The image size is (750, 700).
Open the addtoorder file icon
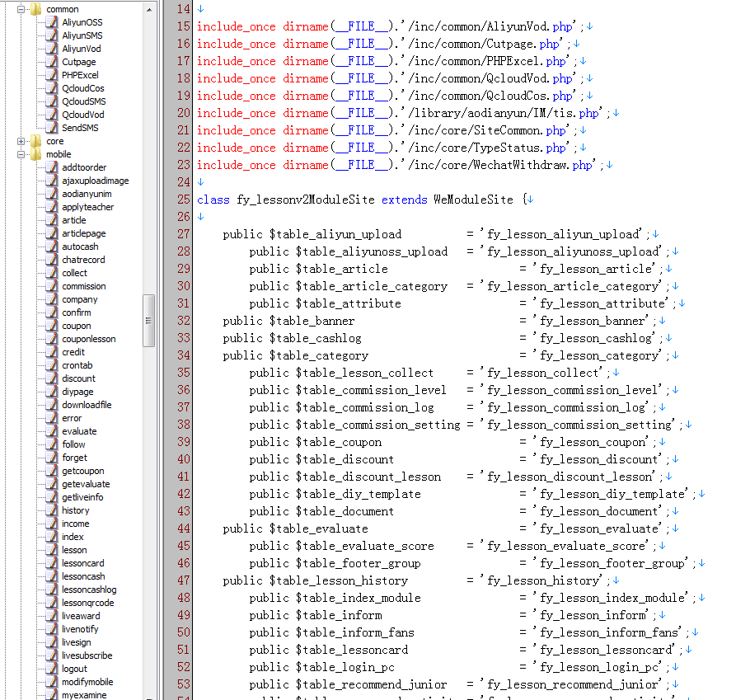[52, 167]
